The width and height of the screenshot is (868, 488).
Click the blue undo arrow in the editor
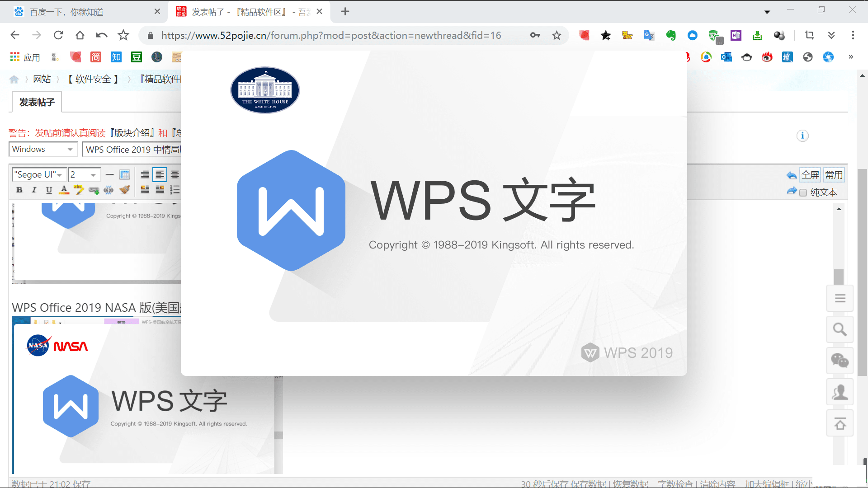tap(791, 175)
